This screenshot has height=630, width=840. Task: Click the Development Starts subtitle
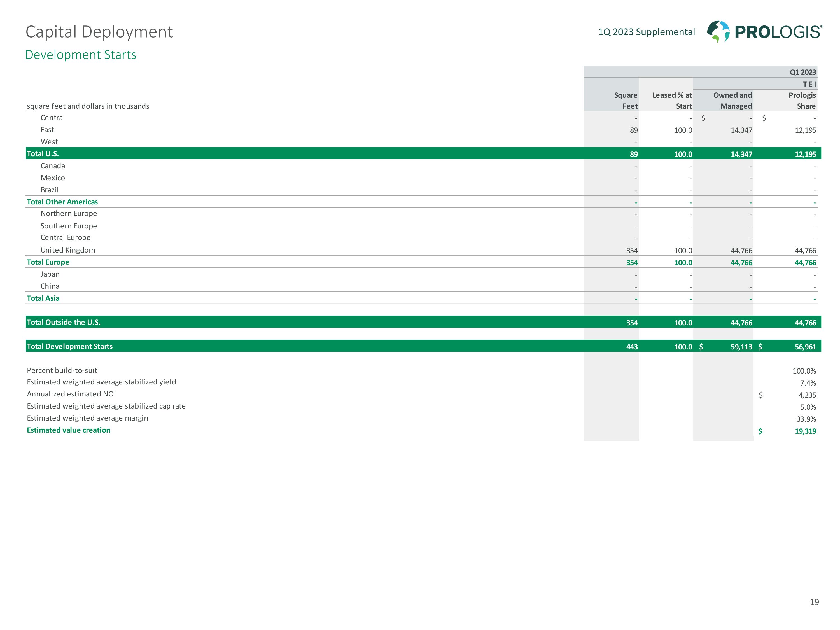click(x=81, y=55)
